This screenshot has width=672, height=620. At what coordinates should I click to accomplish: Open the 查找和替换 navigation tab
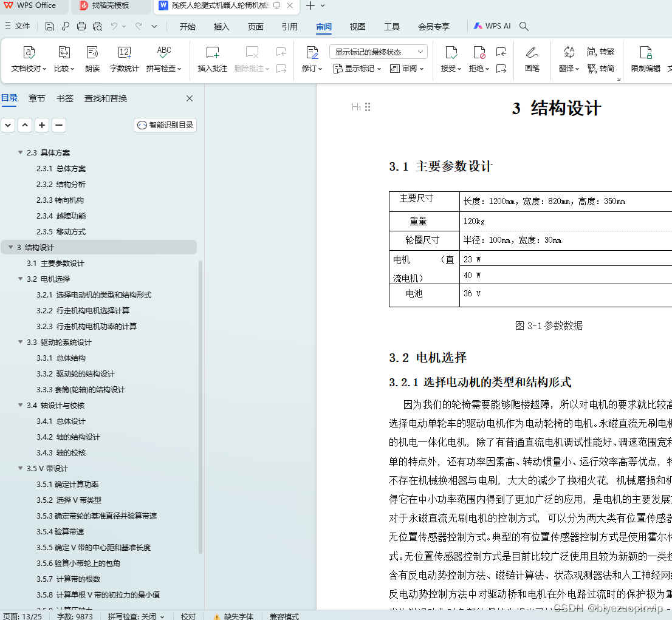pyautogui.click(x=106, y=98)
